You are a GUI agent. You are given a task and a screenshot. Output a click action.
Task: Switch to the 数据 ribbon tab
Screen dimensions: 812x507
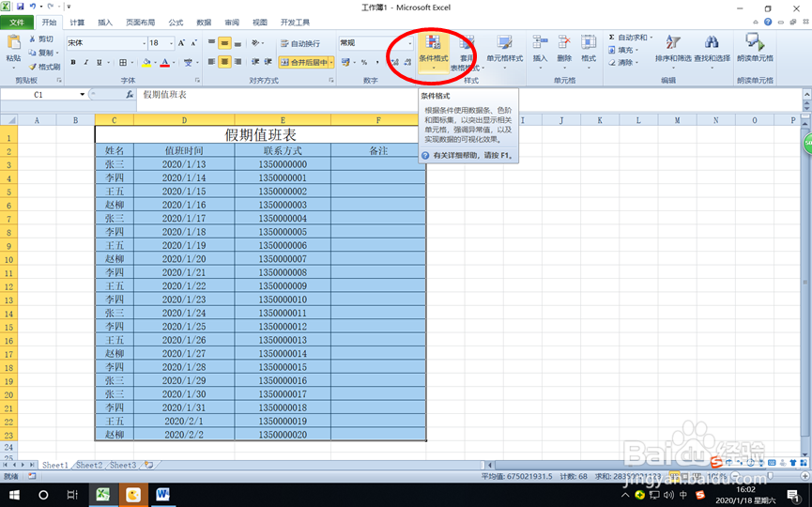tap(204, 23)
